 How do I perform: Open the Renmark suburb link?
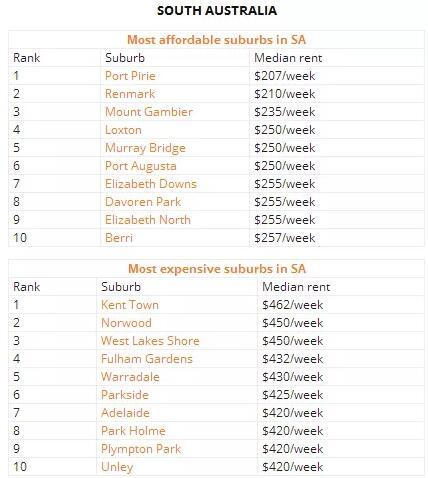(x=130, y=94)
